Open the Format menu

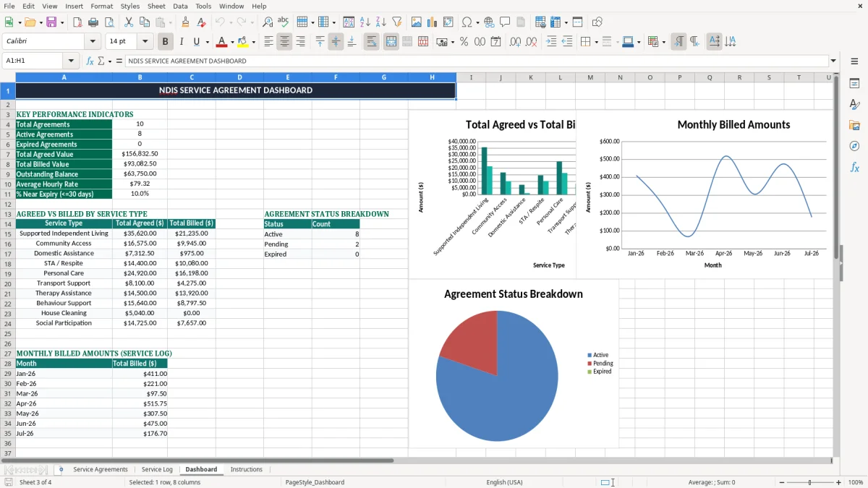coord(101,6)
